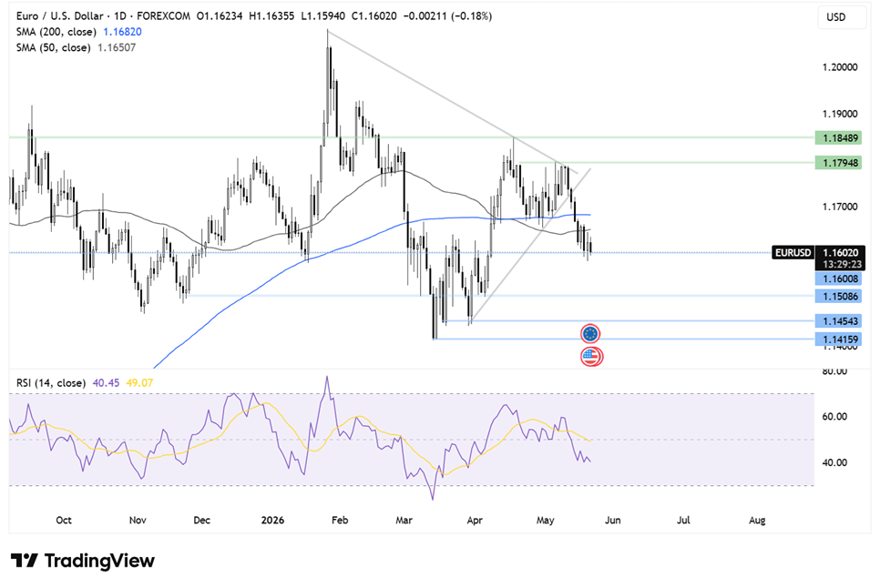The height and width of the screenshot is (588, 880).
Task: Click the EURUSD symbol tag on price axis
Action: click(793, 253)
